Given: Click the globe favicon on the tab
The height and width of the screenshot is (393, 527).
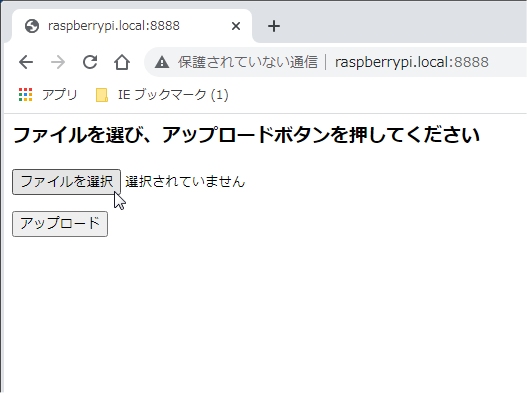Looking at the screenshot, I should tap(32, 26).
